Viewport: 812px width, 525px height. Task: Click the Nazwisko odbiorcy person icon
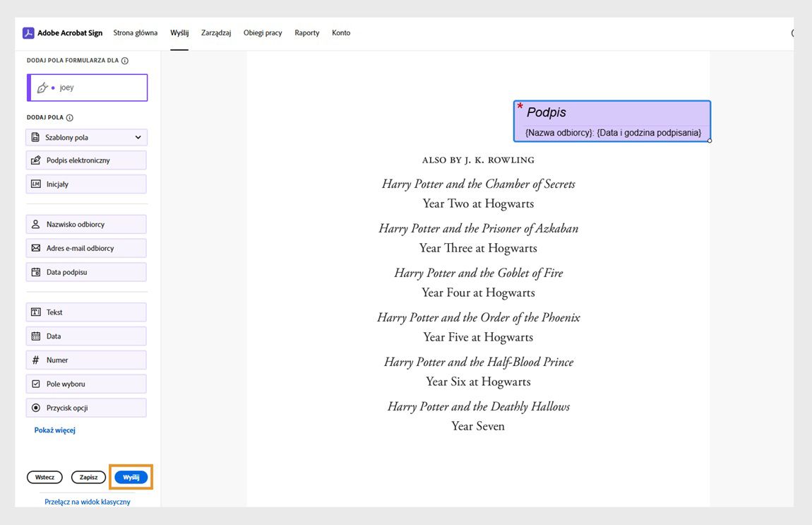(x=36, y=225)
